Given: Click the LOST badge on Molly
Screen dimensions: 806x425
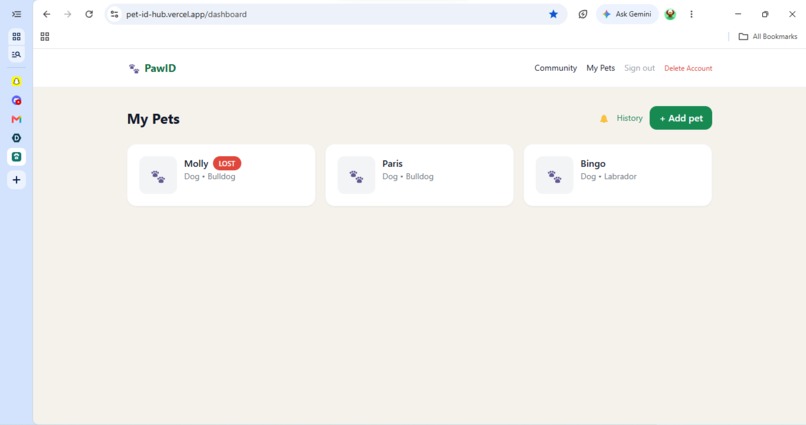Looking at the screenshot, I should pyautogui.click(x=227, y=163).
